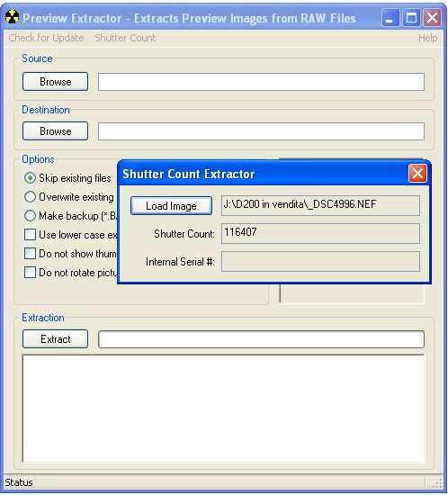Viewport: 448px width, 495px height.
Task: Click the Destination path input field
Action: 261,131
